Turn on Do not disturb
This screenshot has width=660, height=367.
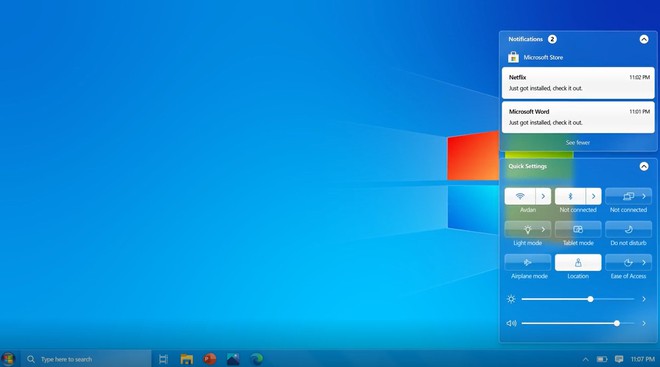click(628, 229)
